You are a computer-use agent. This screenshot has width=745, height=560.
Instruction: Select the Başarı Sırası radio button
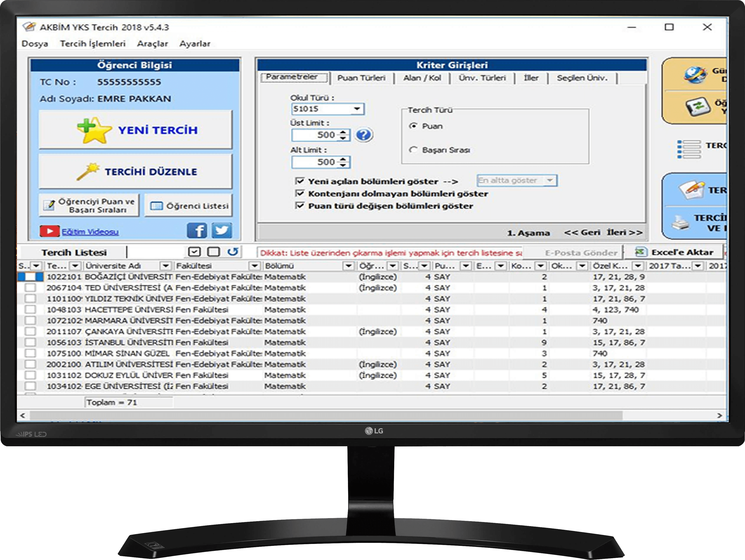pyautogui.click(x=413, y=150)
